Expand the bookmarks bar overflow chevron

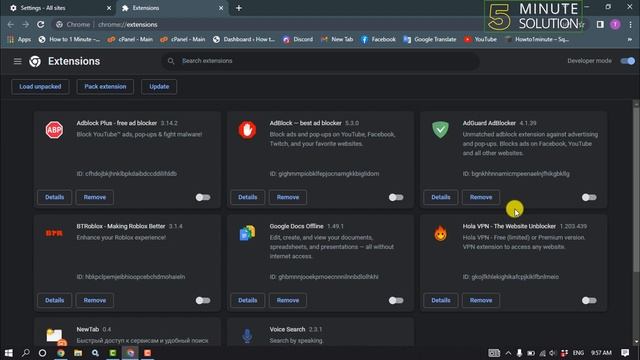[629, 40]
